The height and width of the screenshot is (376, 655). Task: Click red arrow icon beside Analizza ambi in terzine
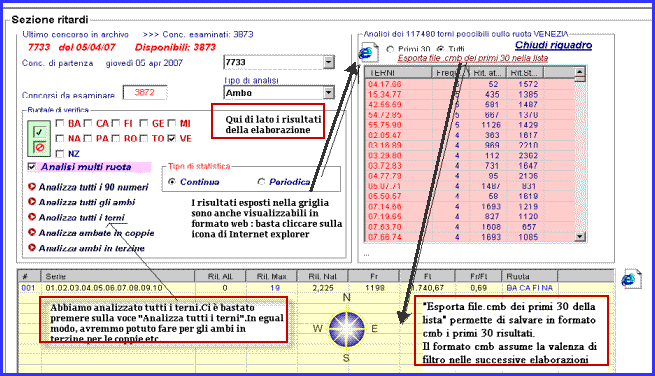[x=32, y=248]
